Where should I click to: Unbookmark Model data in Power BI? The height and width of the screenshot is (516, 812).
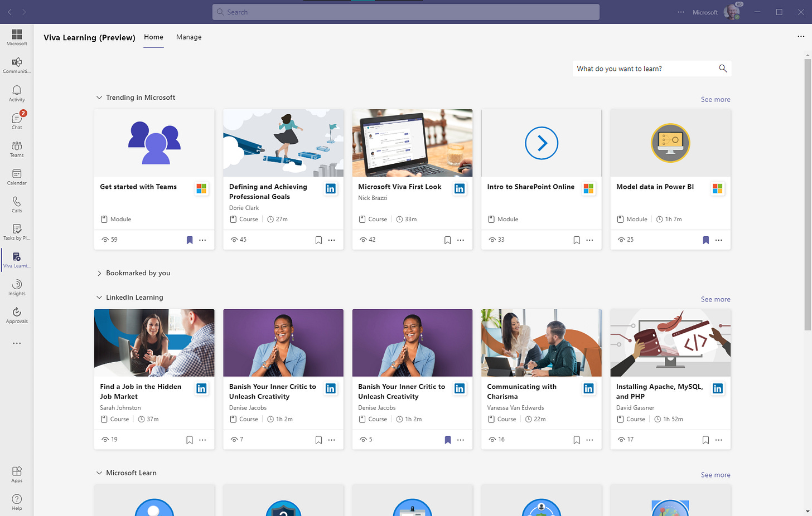point(705,240)
